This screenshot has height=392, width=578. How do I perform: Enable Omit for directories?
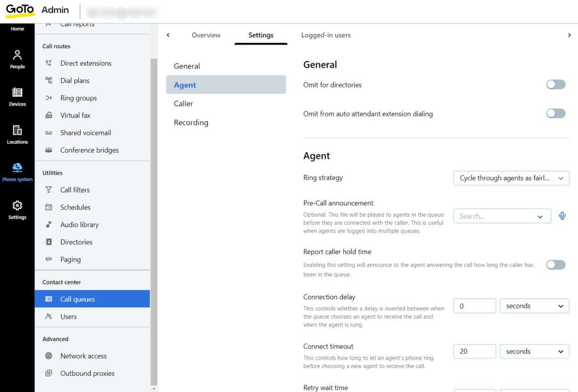[555, 84]
